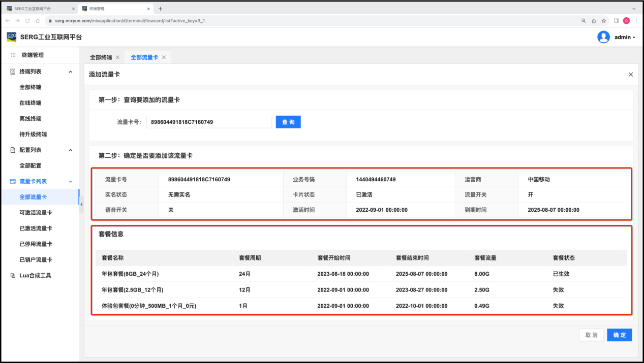Click the 取消 button

click(x=591, y=335)
